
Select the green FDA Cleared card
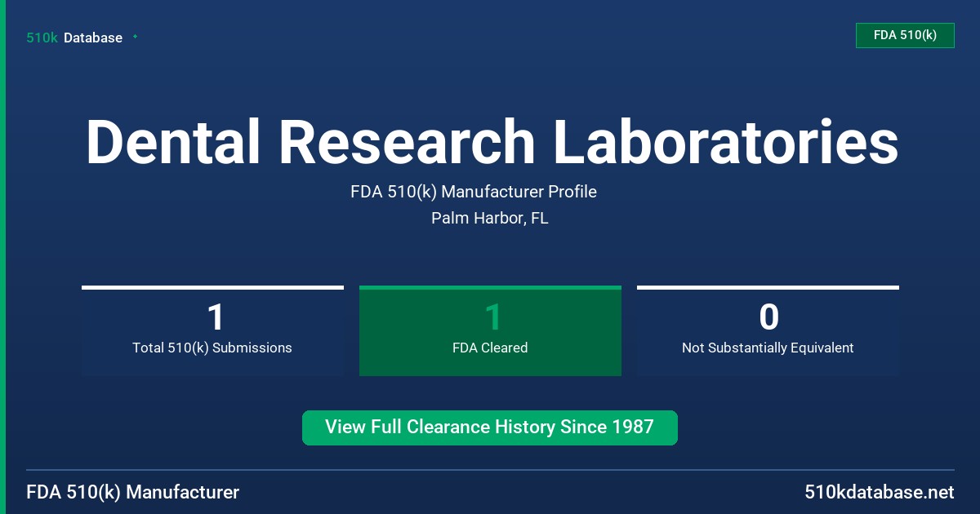490,330
